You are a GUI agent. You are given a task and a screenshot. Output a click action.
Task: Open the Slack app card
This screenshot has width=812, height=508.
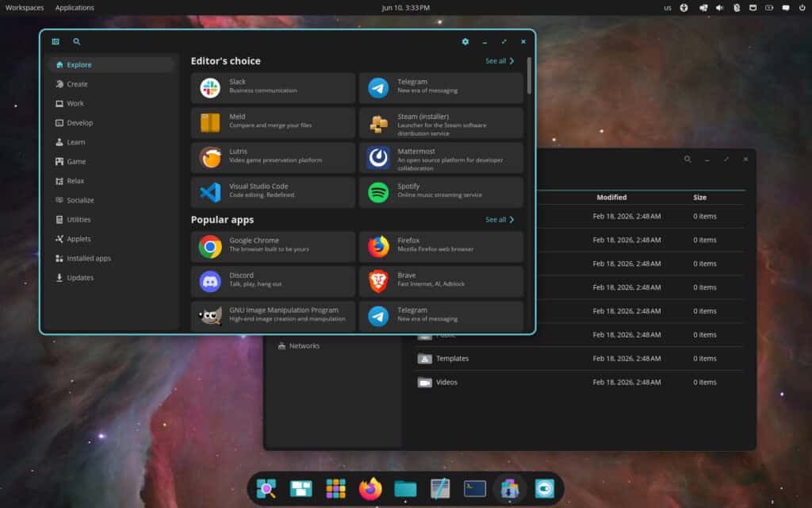coord(273,88)
